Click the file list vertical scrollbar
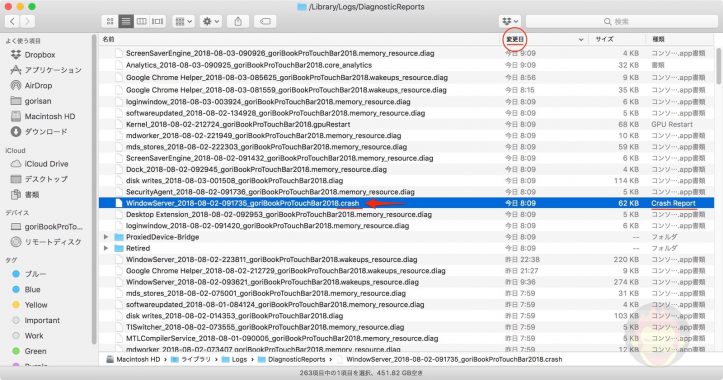The height and width of the screenshot is (380, 723). (x=718, y=65)
